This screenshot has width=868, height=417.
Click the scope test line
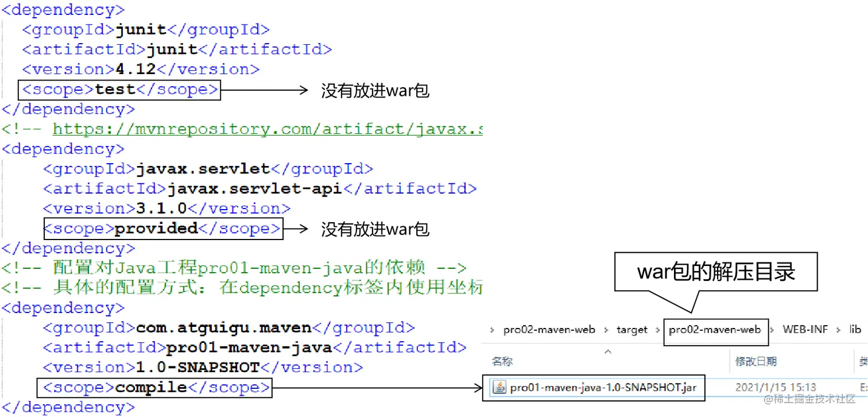point(120,90)
